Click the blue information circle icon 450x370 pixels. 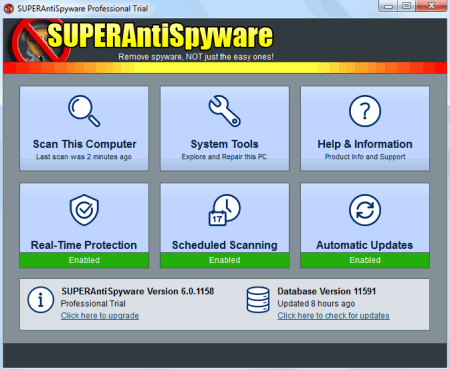click(41, 300)
